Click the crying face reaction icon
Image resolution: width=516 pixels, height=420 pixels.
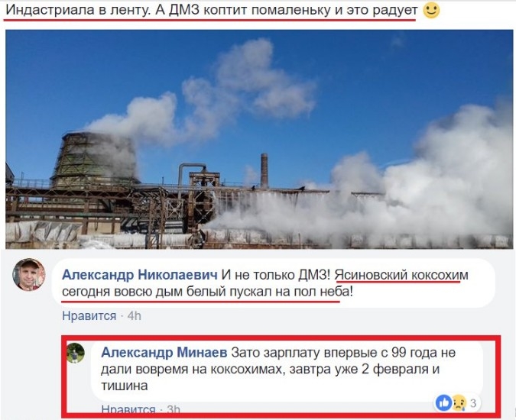point(459,403)
